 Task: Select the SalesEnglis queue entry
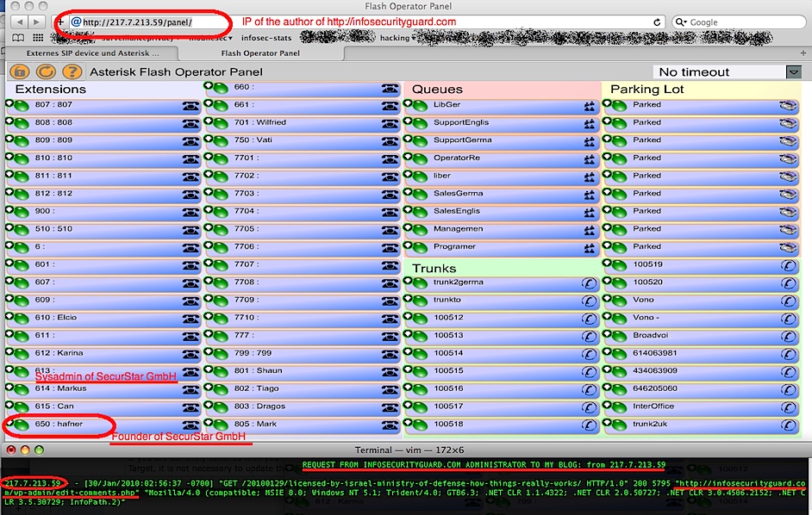click(502, 213)
